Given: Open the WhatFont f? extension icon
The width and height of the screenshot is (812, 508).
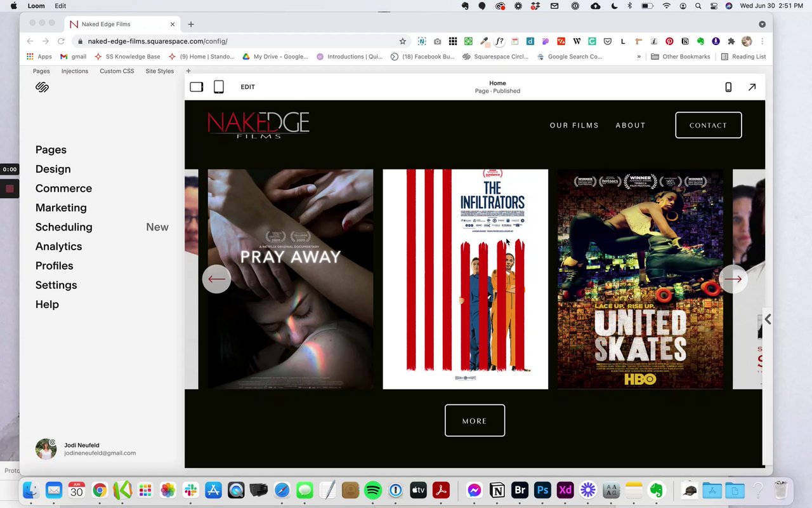Looking at the screenshot, I should [x=499, y=41].
